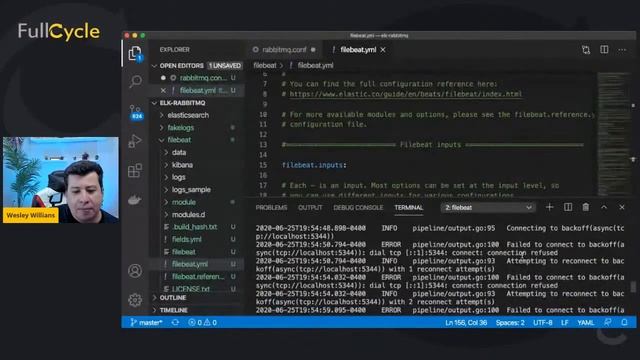Kill the terminal with trash icon
This screenshot has width=640, height=360.
pyautogui.click(x=586, y=207)
